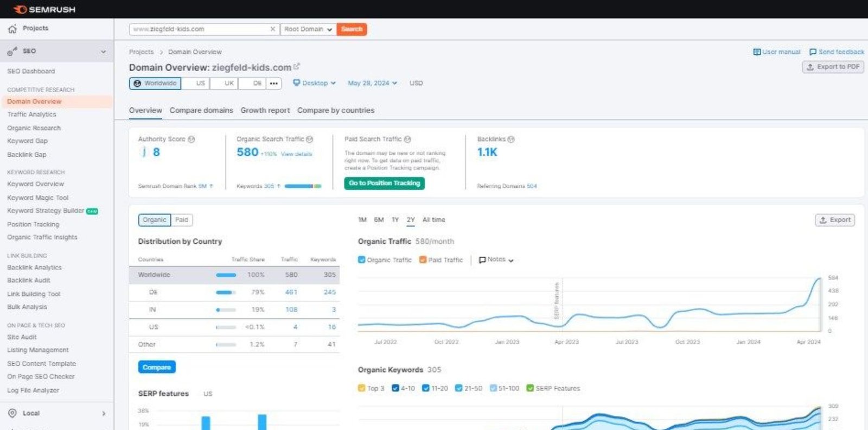Open Keyword Magic Tool in sidebar
868x430 pixels.
pos(37,198)
